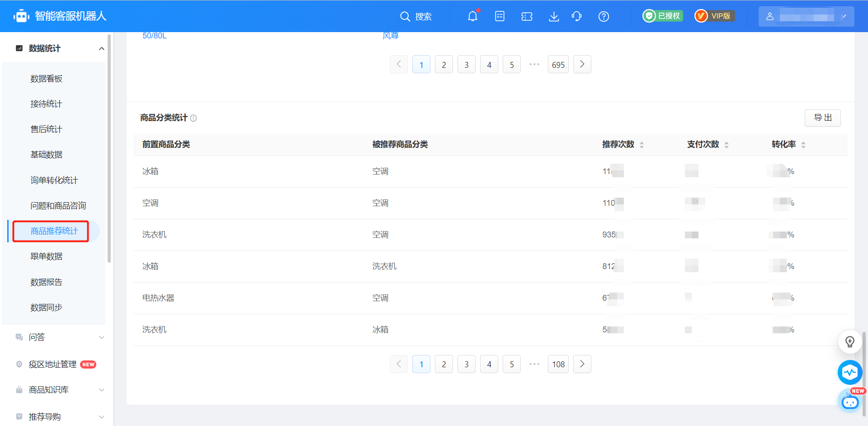Open the 风尊 product link
Image resolution: width=868 pixels, height=426 pixels.
pos(391,36)
